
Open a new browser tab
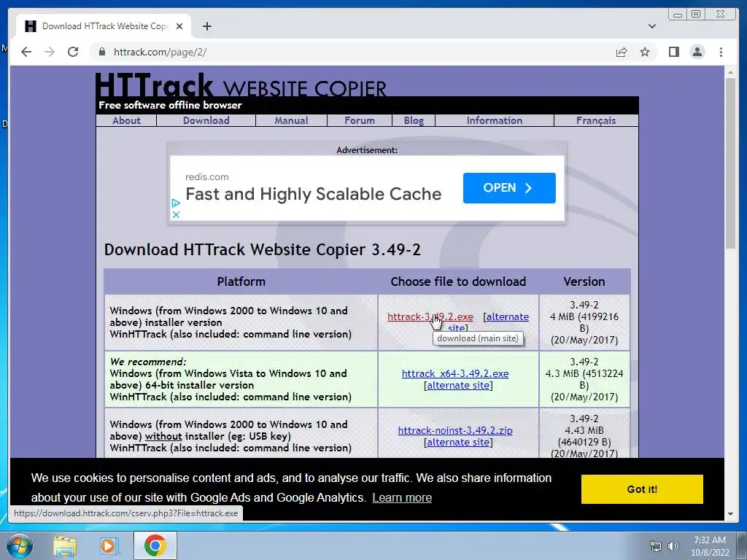coord(206,26)
